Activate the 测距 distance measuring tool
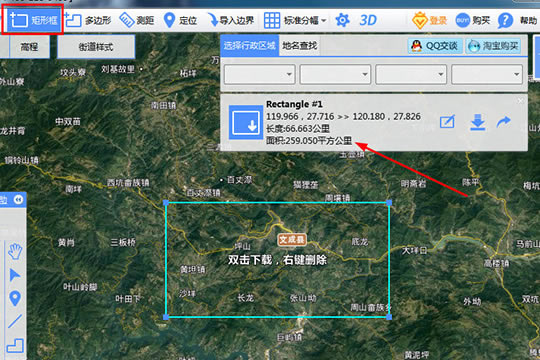 [137, 20]
